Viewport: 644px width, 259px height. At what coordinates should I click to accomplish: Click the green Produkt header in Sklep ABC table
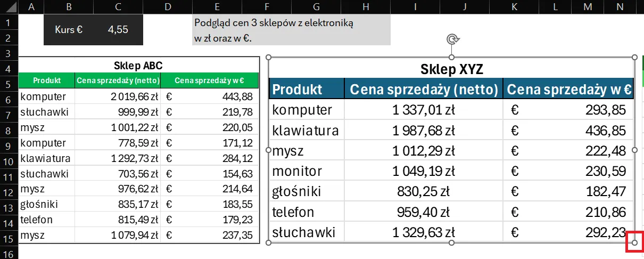point(46,80)
